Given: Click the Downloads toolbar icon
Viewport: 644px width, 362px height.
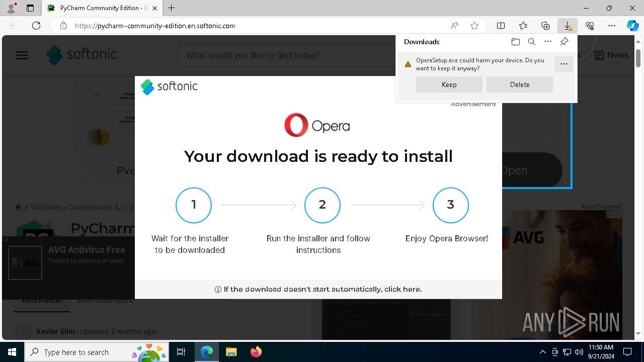Looking at the screenshot, I should coord(568,26).
